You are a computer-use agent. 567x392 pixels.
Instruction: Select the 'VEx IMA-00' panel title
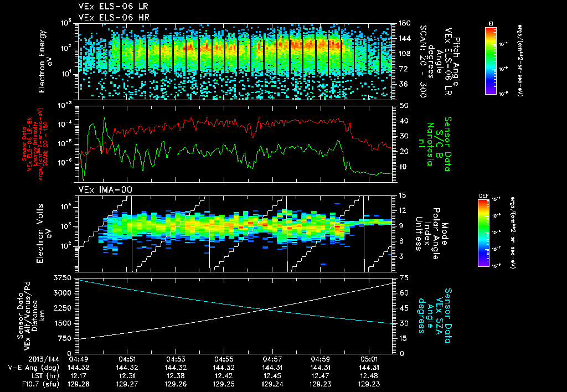click(x=105, y=189)
